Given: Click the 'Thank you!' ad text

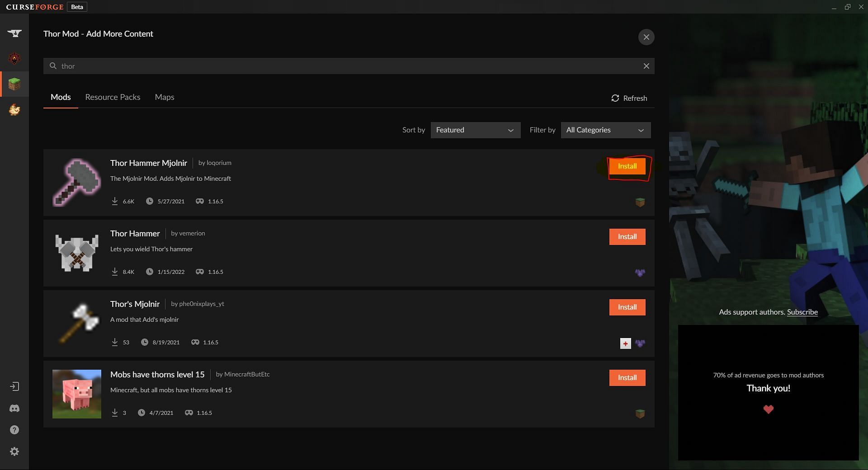Looking at the screenshot, I should [x=769, y=388].
